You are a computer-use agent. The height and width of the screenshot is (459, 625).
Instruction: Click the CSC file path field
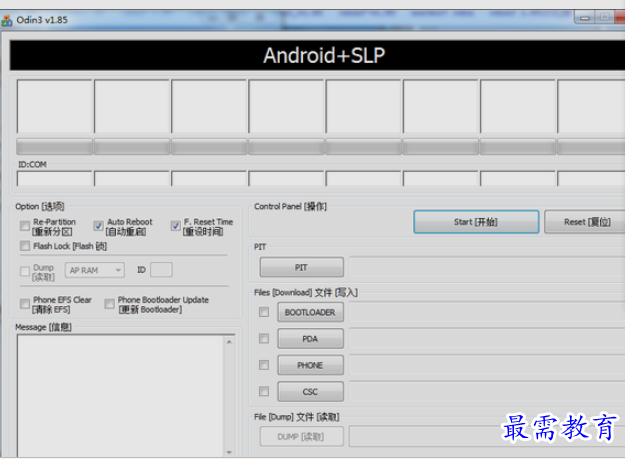tap(487, 392)
